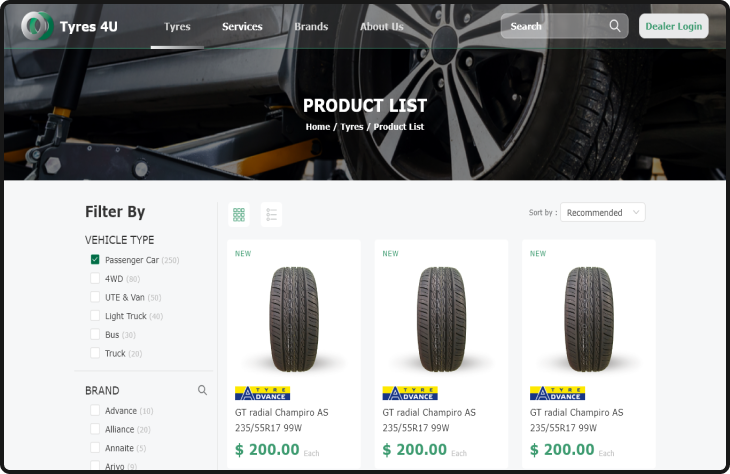Switch to grid view layout

click(239, 215)
